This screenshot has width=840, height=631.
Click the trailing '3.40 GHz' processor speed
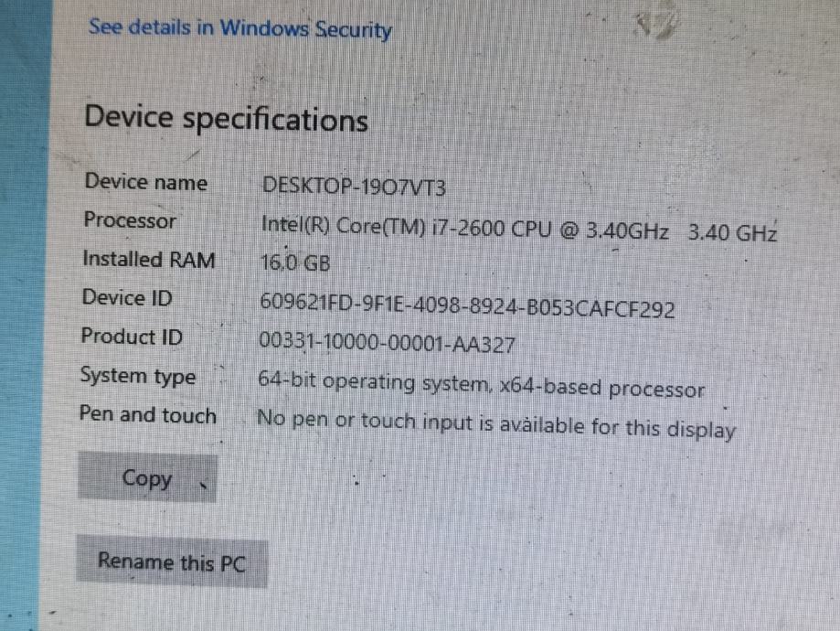pyautogui.click(x=734, y=232)
